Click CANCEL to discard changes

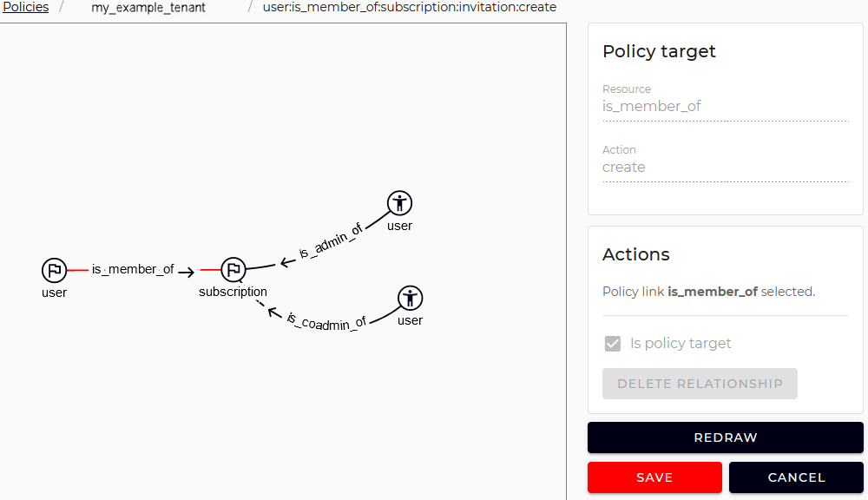(796, 477)
